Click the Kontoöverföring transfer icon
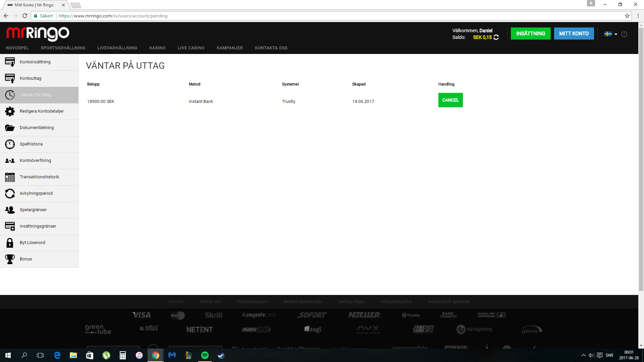 (10, 161)
